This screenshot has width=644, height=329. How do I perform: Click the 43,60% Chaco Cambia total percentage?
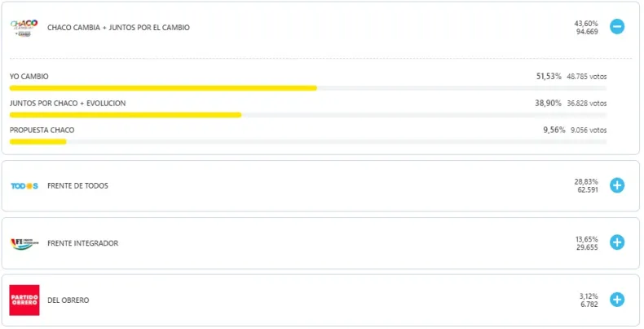tap(586, 23)
